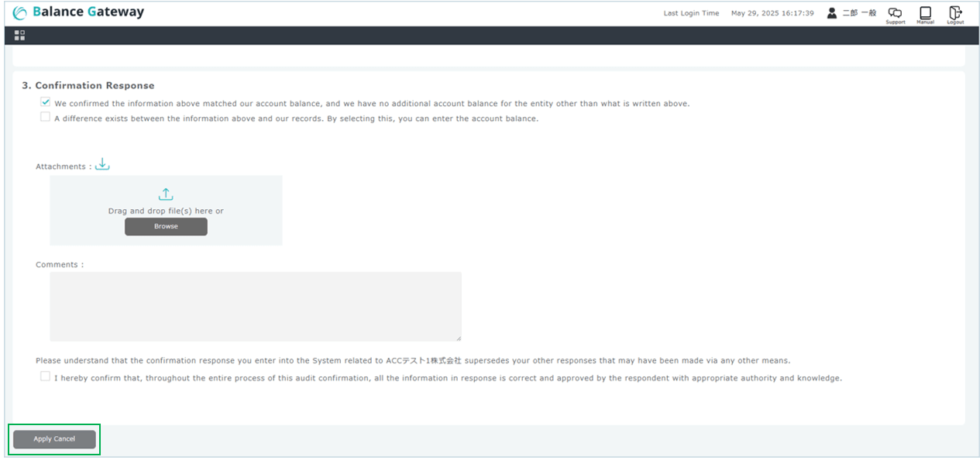
Task: Click the Last Login Time timestamp
Action: tap(772, 13)
